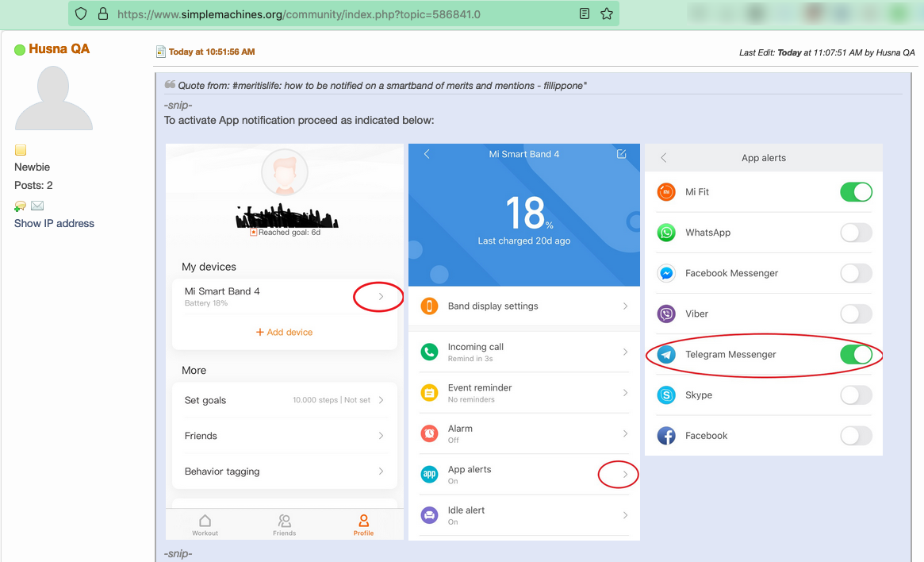
Task: Tap Add device button
Action: tap(284, 332)
